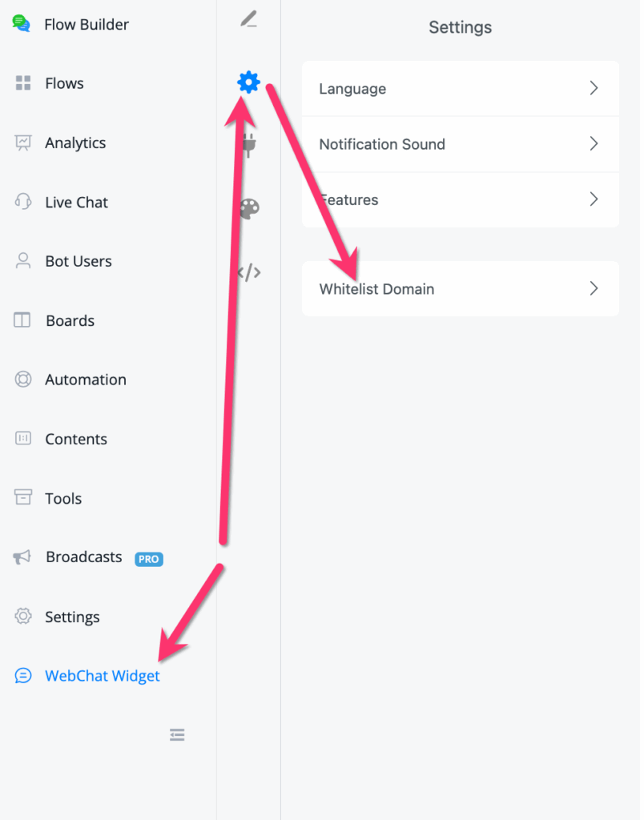Expand the Features row chevron
The width and height of the screenshot is (644, 820).
pyautogui.click(x=594, y=199)
